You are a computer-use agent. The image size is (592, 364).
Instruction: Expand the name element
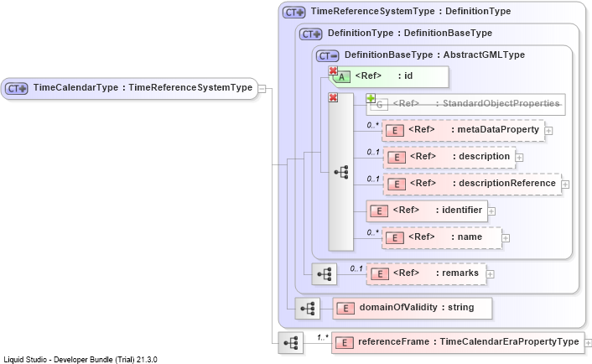click(506, 238)
